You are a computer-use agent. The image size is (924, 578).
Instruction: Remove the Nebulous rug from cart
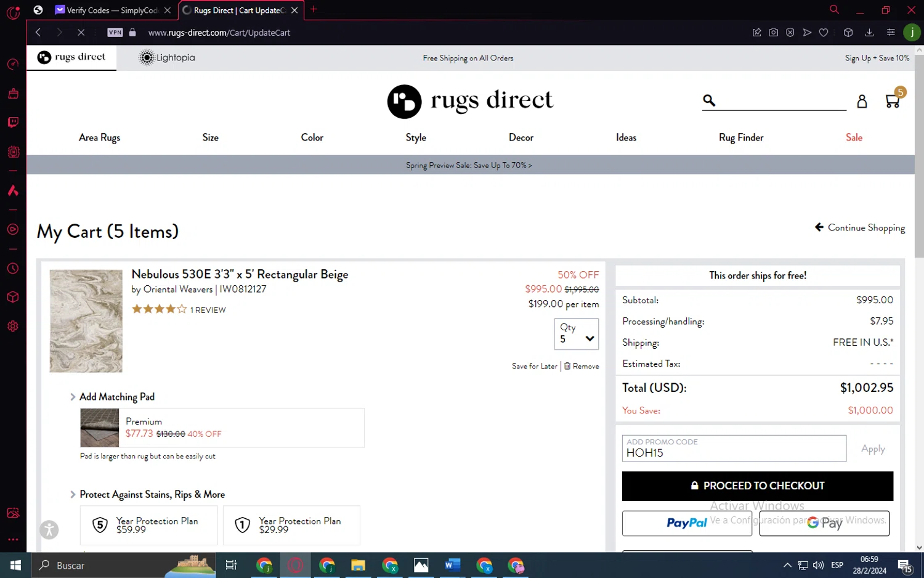click(582, 366)
